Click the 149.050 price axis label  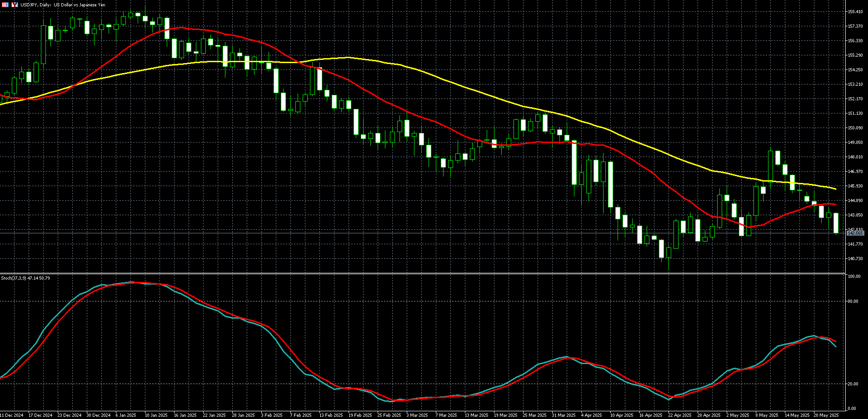pyautogui.click(x=855, y=143)
